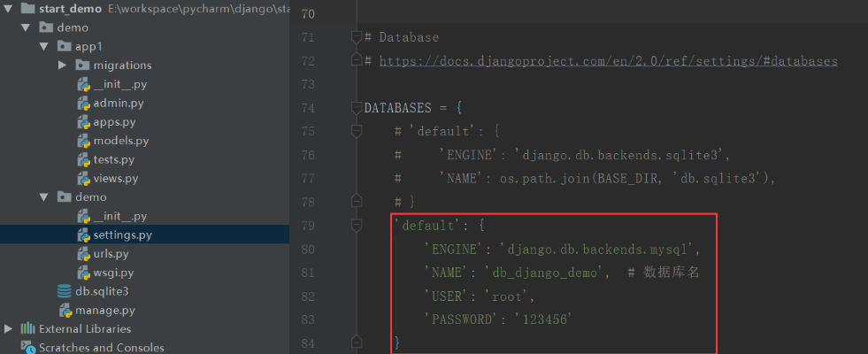Select db.sqlite3 in project tree
This screenshot has width=868, height=354.
pyautogui.click(x=102, y=291)
